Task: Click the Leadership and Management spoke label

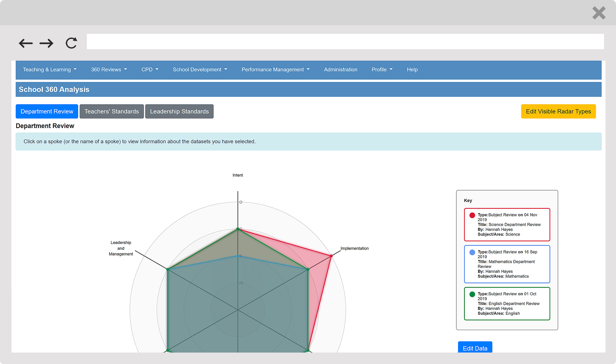Action: click(x=121, y=248)
